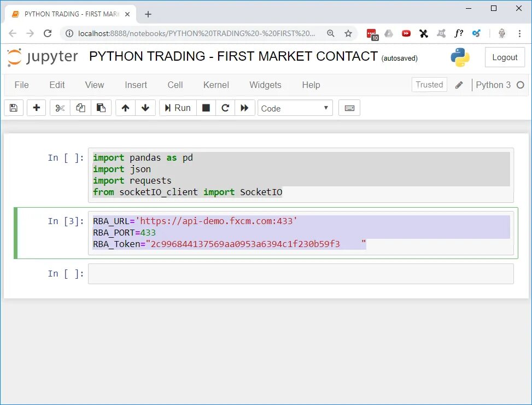Image resolution: width=532 pixels, height=405 pixels.
Task: Log out with the Logout button
Action: tap(505, 57)
